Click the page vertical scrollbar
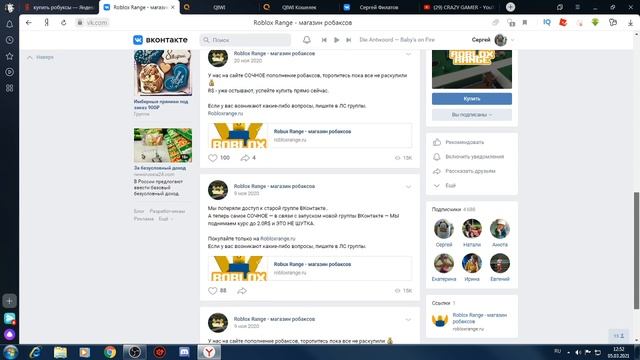Image resolution: width=640 pixels, height=360 pixels. point(636,250)
